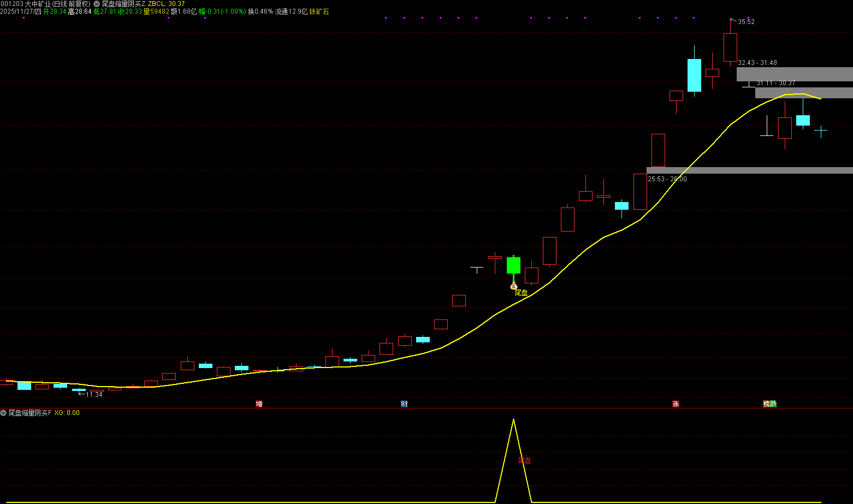Click the 尾盘缩量阴买F indicator name

pos(30,413)
